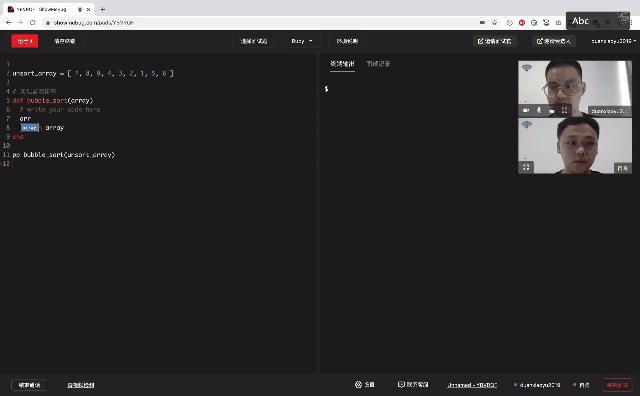The image size is (640, 396).
Task: Click the wifi signal icon on the bottom video
Action: pos(527,124)
